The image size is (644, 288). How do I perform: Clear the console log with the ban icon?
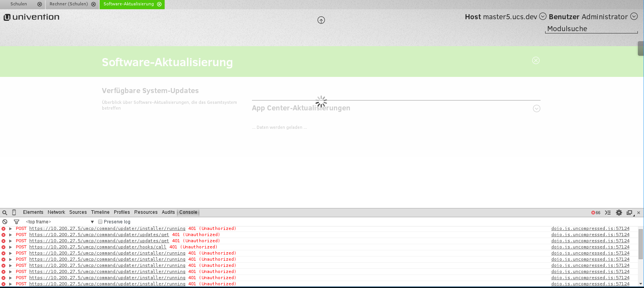tap(5, 222)
